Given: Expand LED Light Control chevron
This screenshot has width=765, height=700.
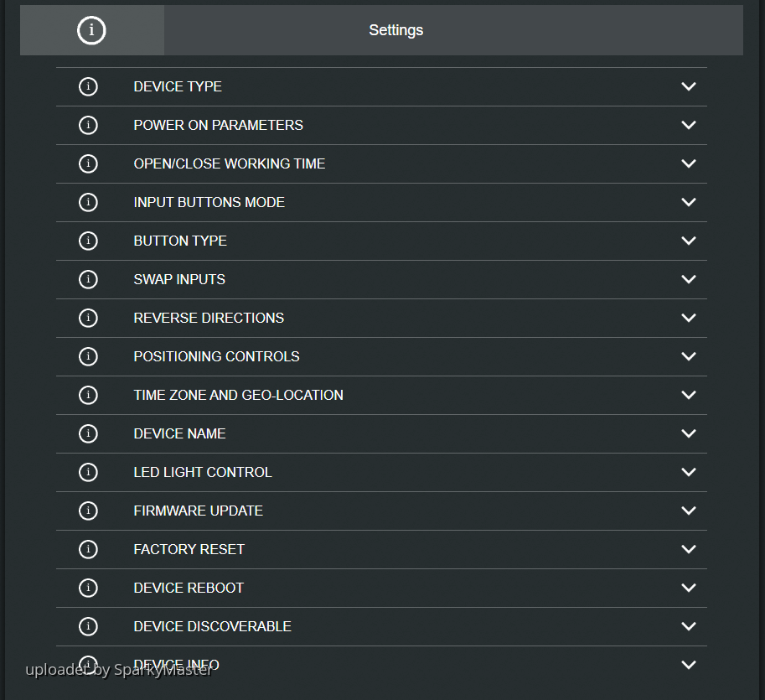Looking at the screenshot, I should point(689,472).
